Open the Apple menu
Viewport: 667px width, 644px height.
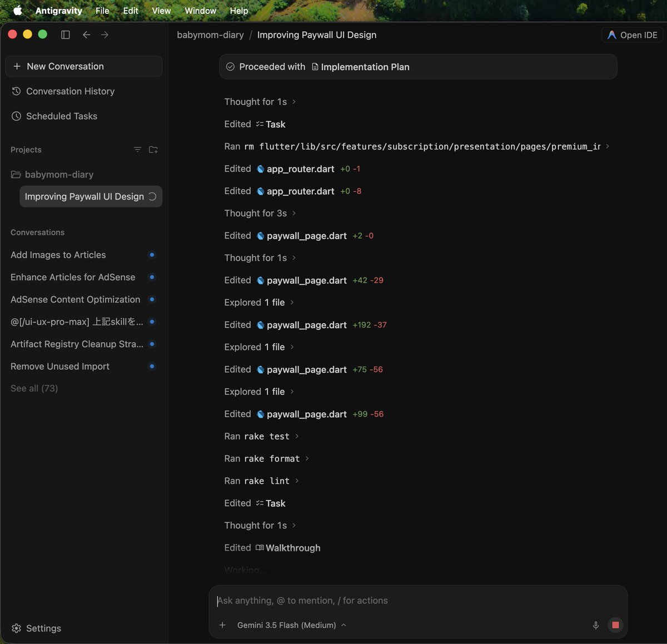pyautogui.click(x=17, y=11)
